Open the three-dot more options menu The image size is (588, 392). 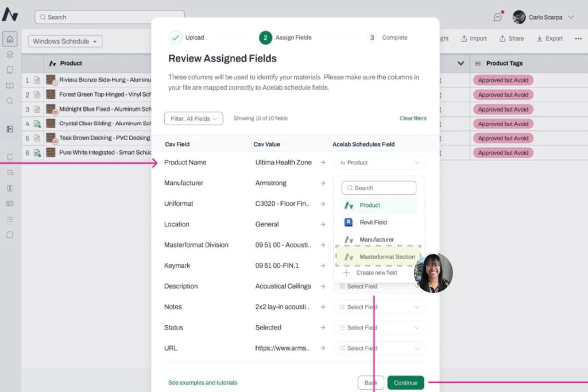[x=578, y=39]
